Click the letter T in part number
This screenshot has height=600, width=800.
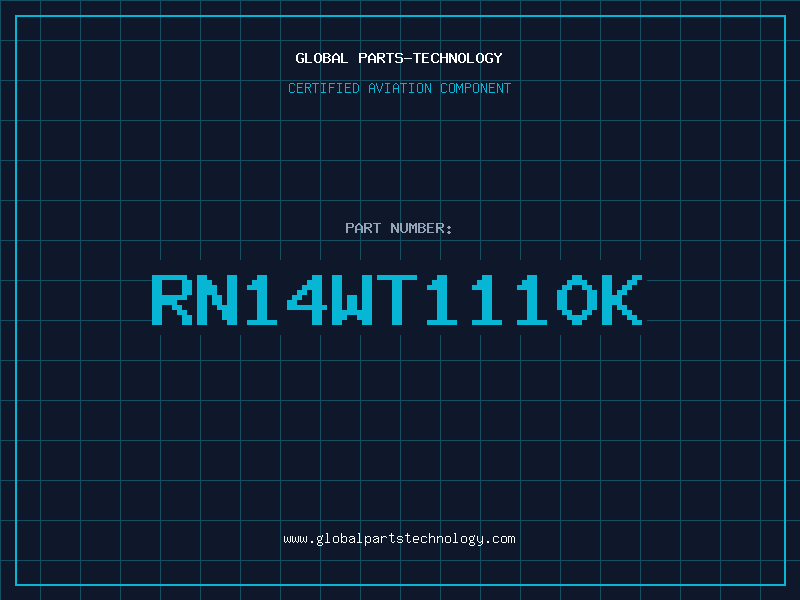[x=396, y=299]
